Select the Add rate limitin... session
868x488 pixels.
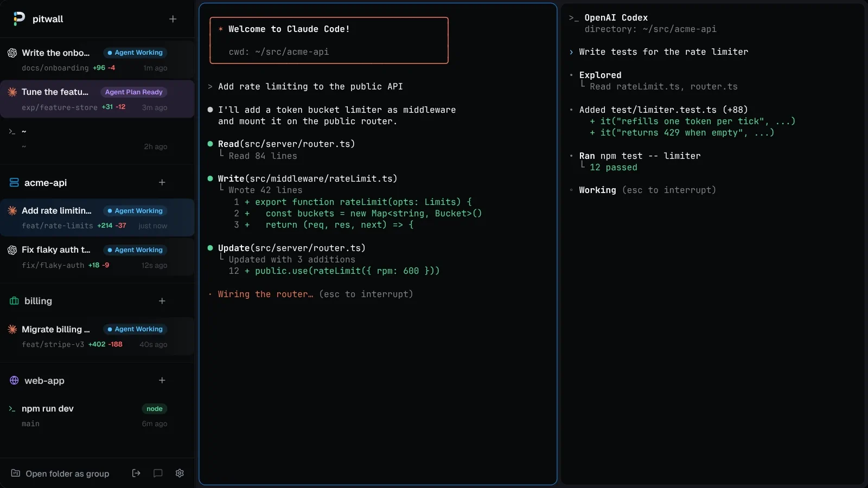[98, 218]
